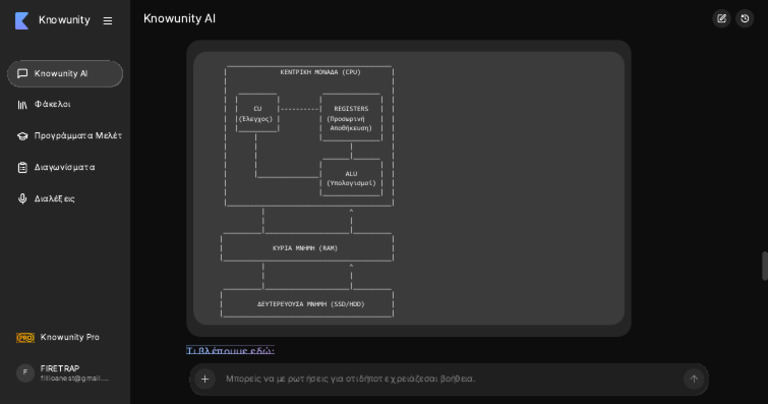Click the page vertical scrollbar thumb
The height and width of the screenshot is (404, 768).
pos(765,266)
